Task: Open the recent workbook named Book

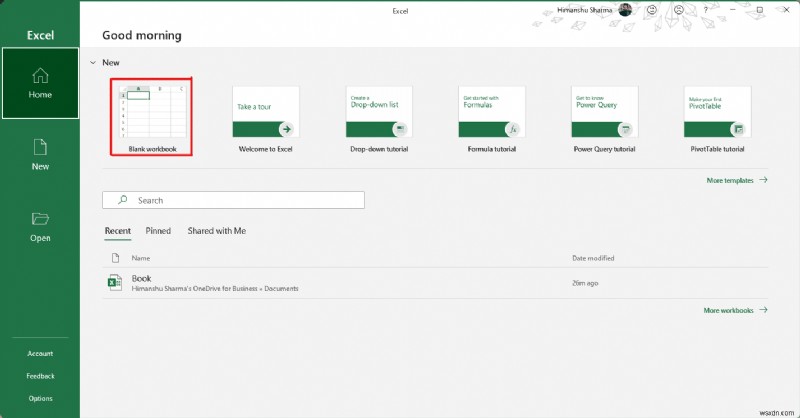Action: [435, 283]
